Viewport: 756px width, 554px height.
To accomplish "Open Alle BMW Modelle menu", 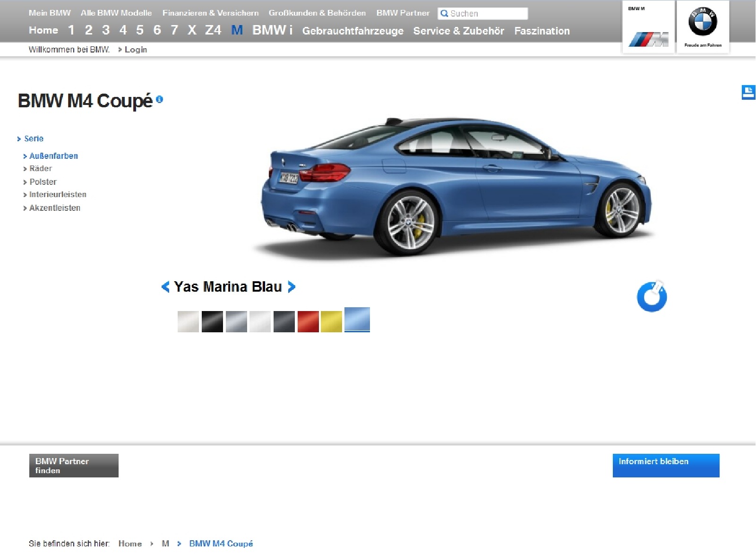I will pyautogui.click(x=116, y=13).
